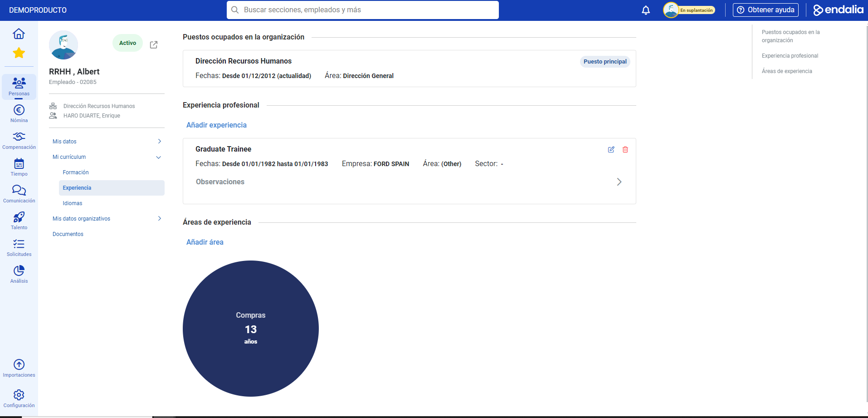Click the Activo status badge

(127, 43)
